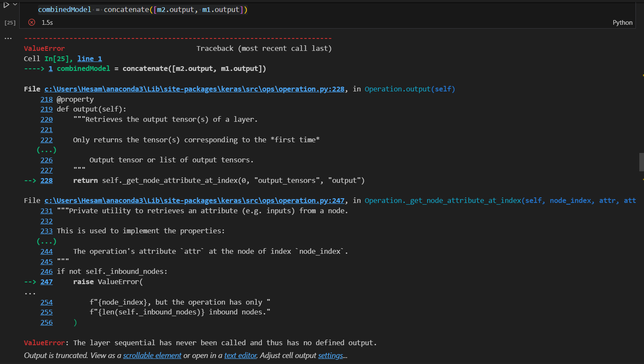The height and width of the screenshot is (364, 644).
Task: Open the cell output ellipsis menu
Action: point(8,38)
